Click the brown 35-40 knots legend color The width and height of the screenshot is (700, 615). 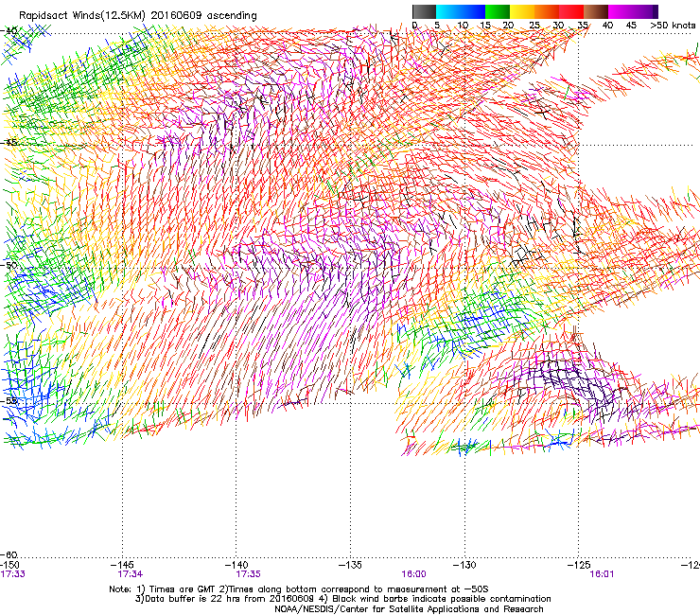pyautogui.click(x=596, y=11)
